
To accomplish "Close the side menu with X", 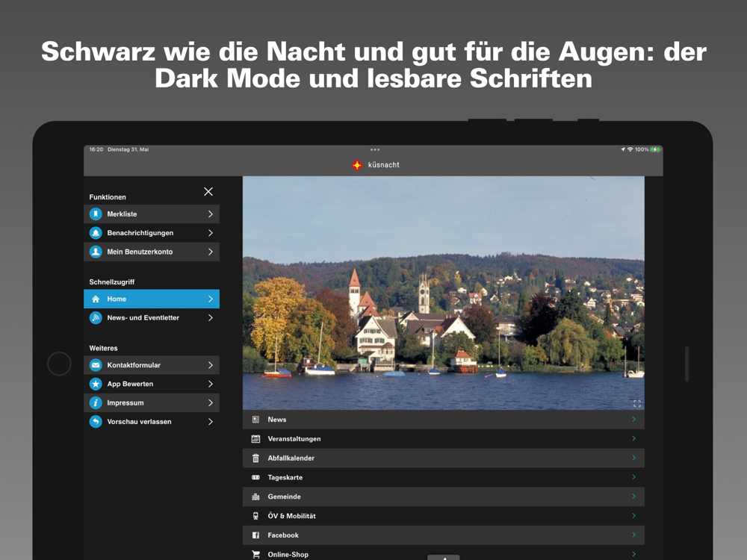I will [208, 191].
